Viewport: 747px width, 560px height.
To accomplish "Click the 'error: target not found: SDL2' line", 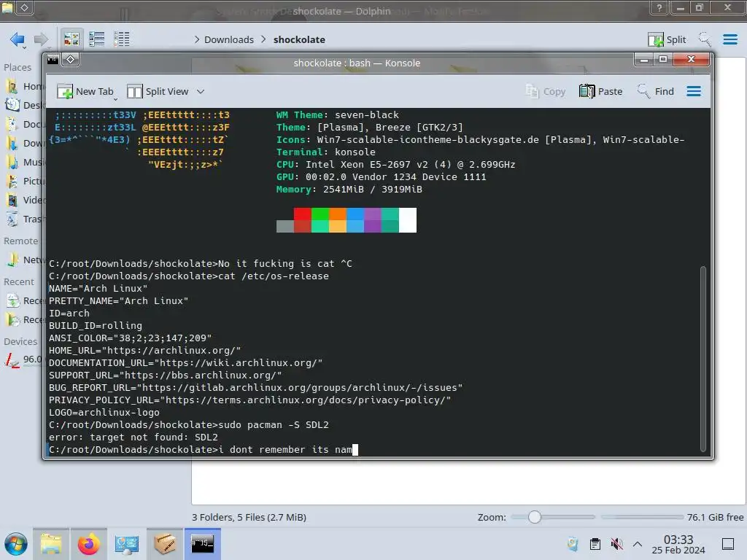I will tap(133, 437).
